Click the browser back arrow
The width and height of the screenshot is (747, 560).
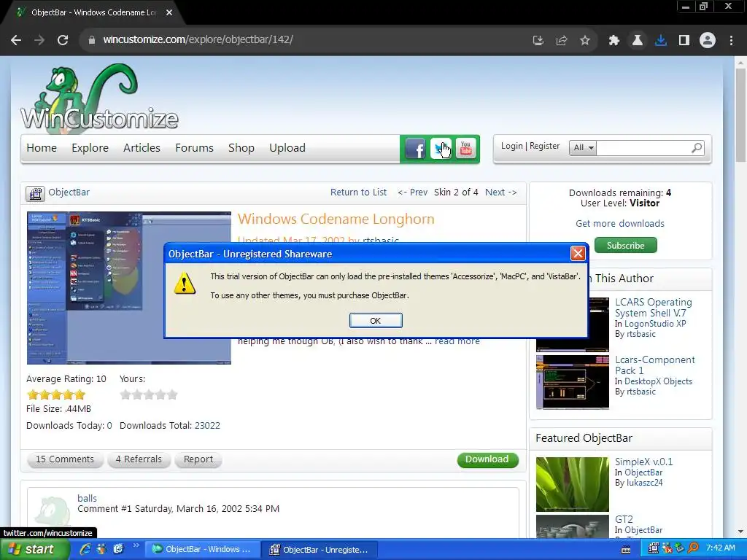(16, 40)
